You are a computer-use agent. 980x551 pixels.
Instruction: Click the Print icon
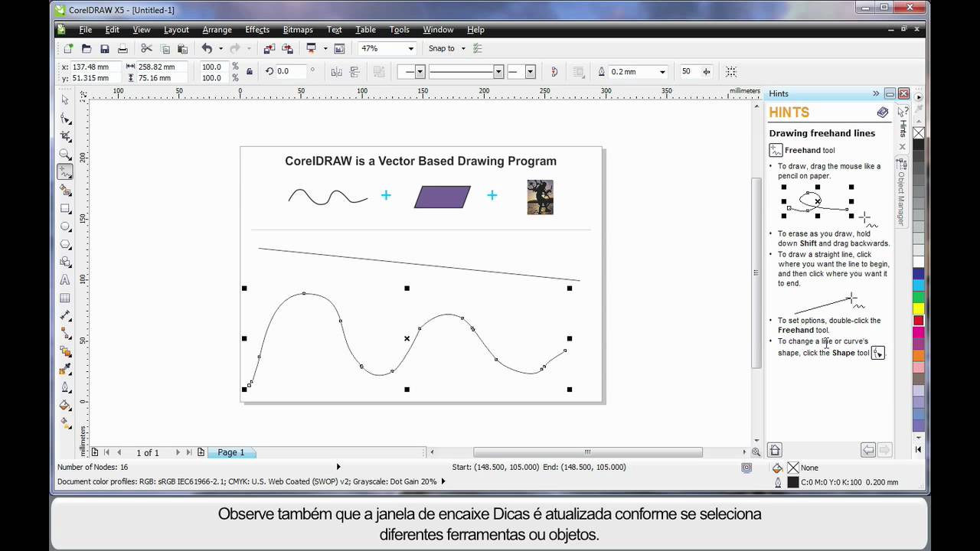(x=122, y=48)
